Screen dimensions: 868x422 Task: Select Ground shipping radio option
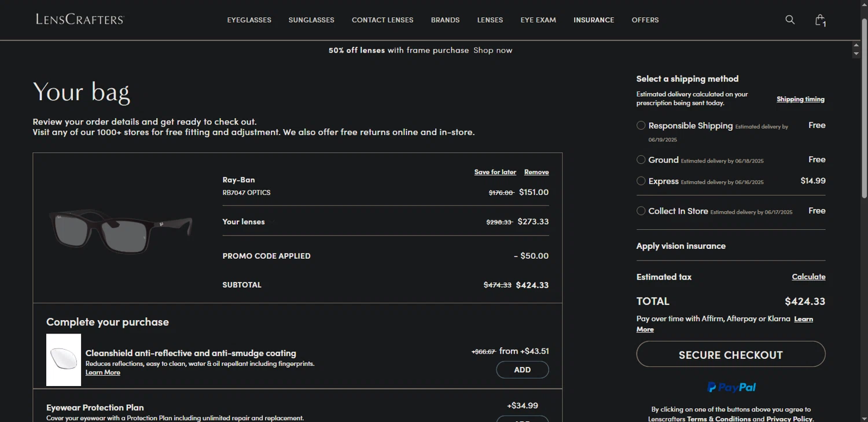pos(641,160)
